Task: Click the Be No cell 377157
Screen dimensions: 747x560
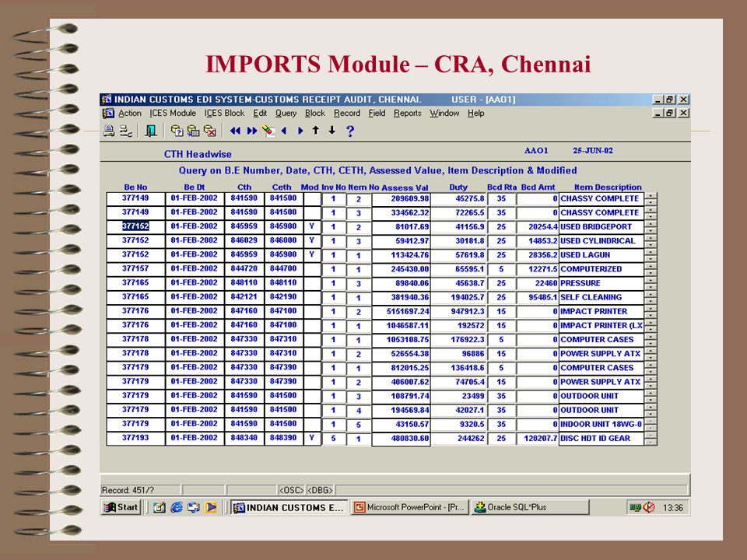Action: click(x=135, y=268)
